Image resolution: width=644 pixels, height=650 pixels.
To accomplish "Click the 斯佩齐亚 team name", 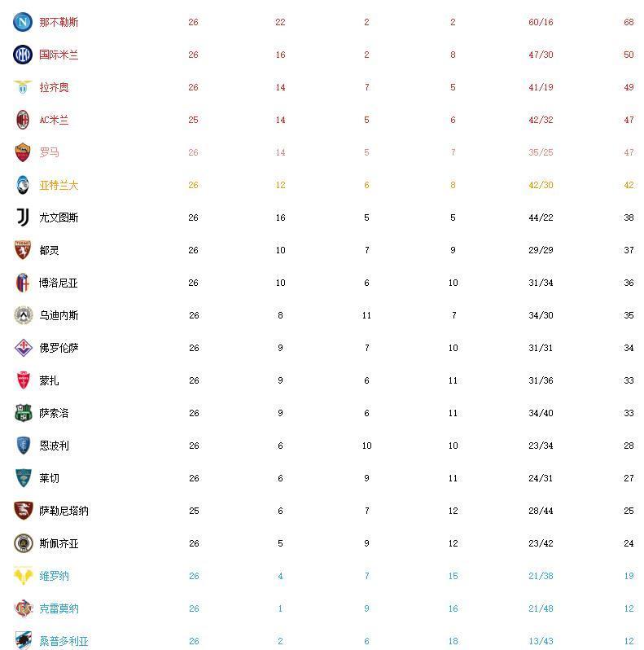I will [x=59, y=543].
